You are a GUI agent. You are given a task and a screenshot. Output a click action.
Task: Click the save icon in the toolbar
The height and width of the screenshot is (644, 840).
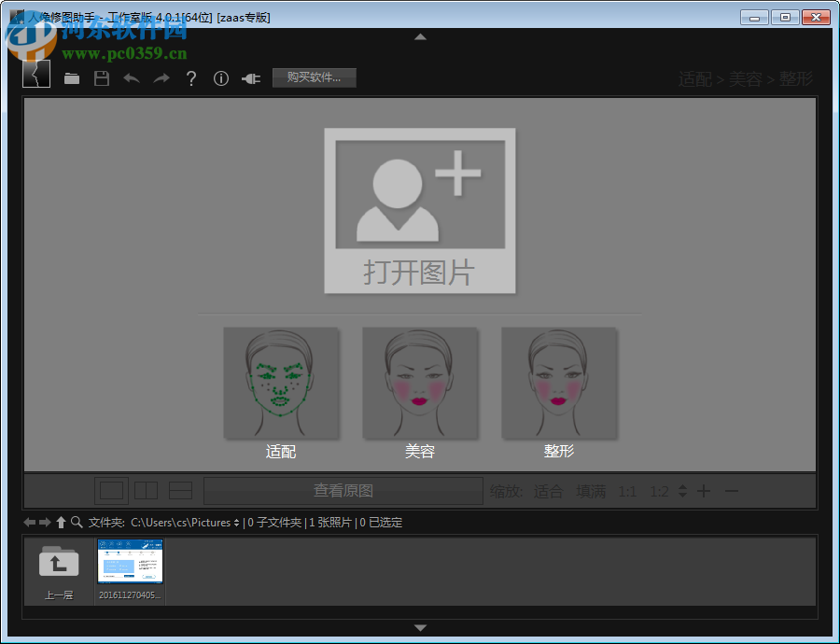pos(102,78)
